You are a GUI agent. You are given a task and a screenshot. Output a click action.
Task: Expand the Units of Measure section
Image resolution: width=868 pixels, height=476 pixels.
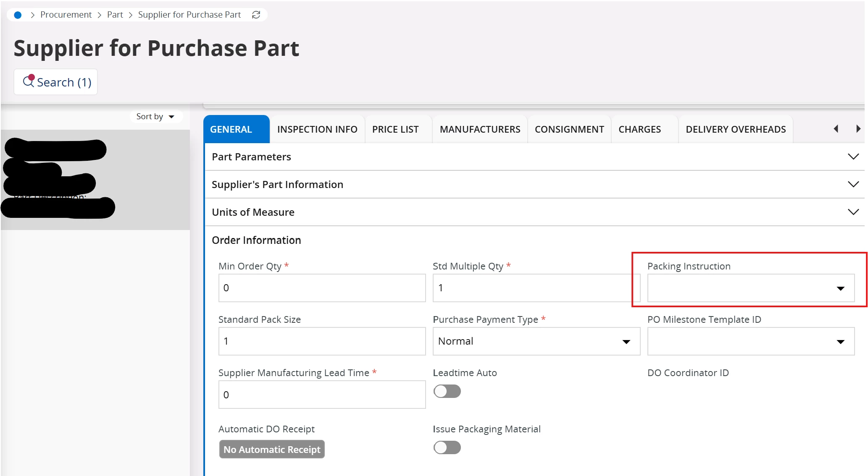click(853, 212)
